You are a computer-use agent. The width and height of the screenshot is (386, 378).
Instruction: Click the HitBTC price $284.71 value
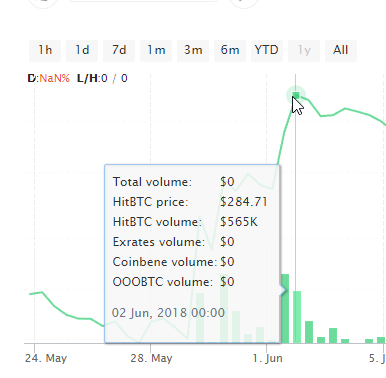coord(244,202)
